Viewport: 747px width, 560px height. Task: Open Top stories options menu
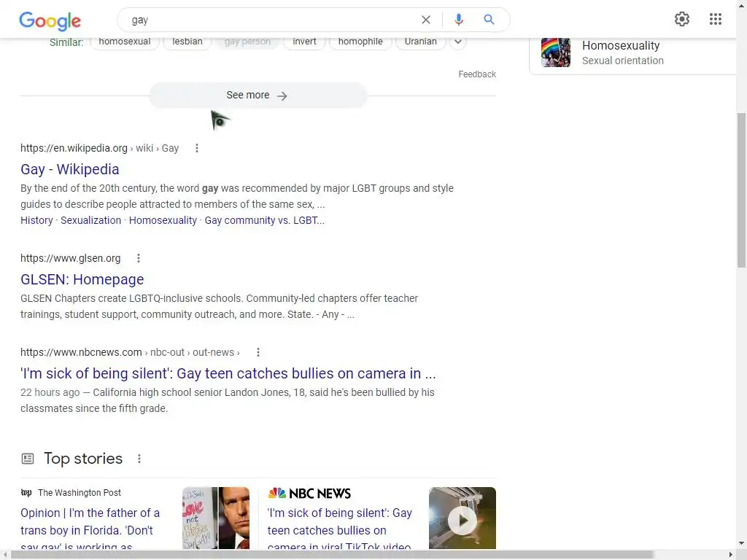(139, 459)
